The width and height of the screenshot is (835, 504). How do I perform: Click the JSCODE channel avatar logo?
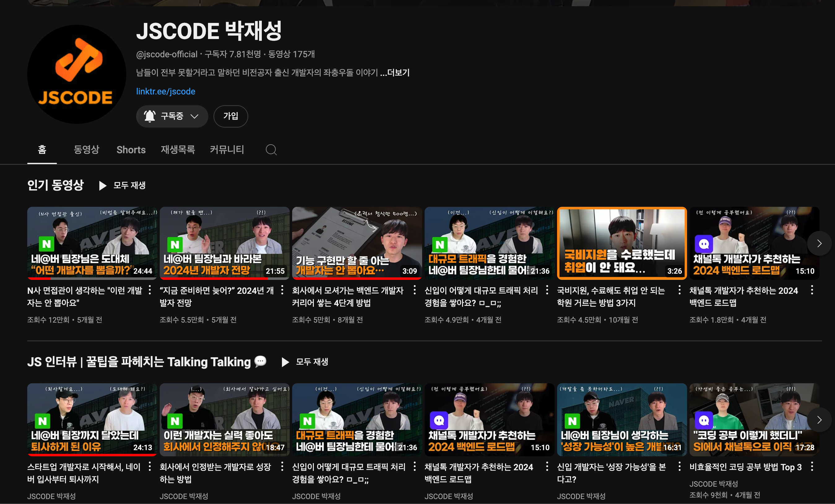coord(76,74)
